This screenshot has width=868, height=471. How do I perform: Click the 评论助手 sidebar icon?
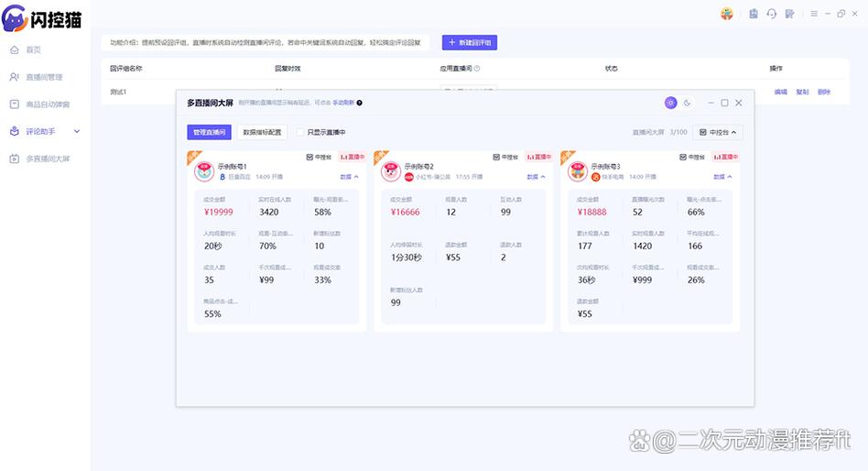[x=15, y=131]
